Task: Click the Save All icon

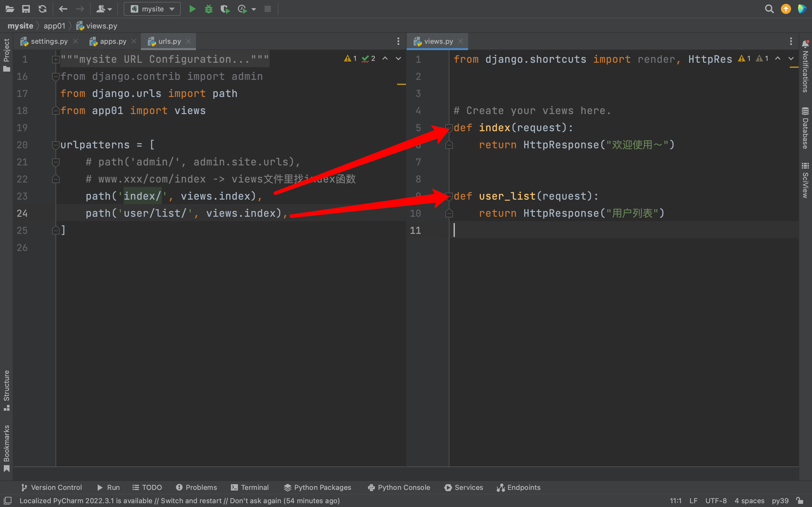Action: point(26,9)
